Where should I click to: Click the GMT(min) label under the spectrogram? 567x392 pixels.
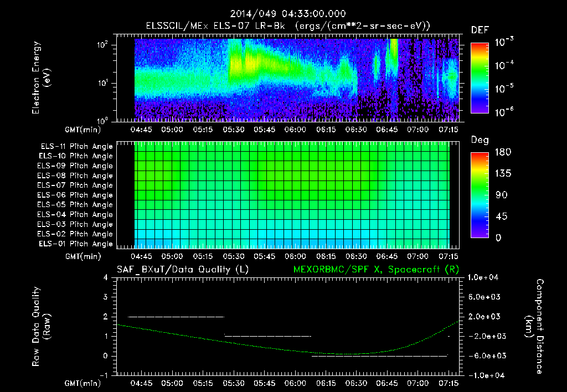[x=83, y=130]
